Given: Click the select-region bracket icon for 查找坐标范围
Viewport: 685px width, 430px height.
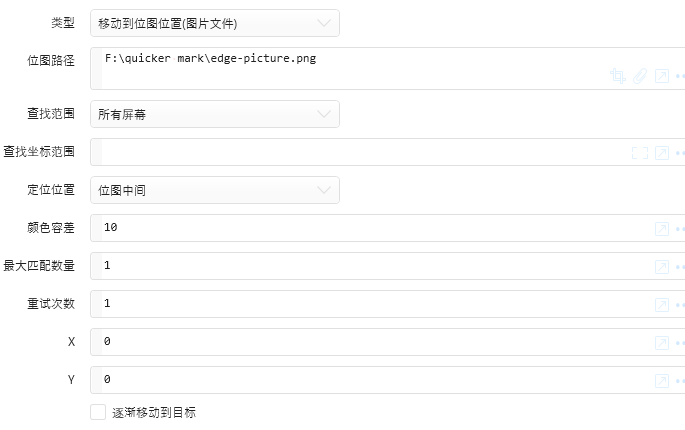Looking at the screenshot, I should coord(640,153).
